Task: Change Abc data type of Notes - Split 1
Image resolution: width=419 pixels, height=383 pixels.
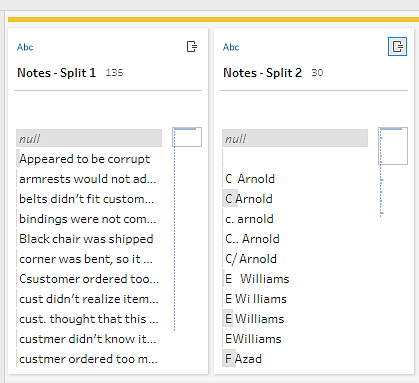Action: [25, 47]
